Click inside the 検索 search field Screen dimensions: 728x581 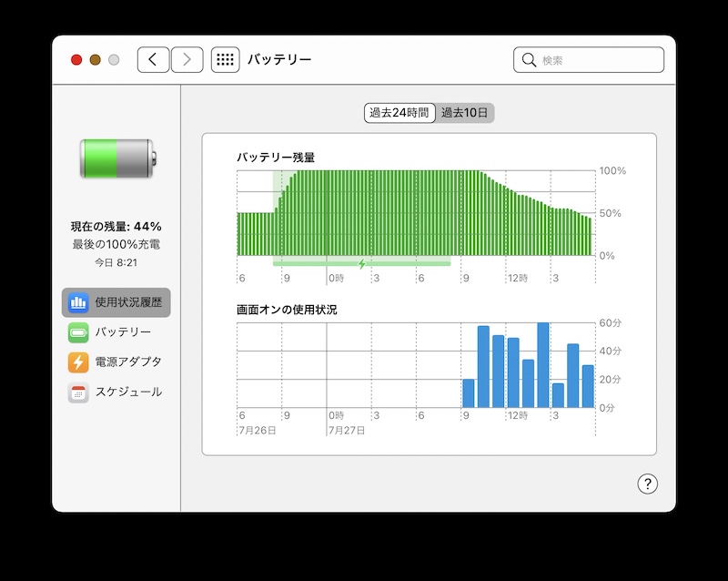[591, 60]
